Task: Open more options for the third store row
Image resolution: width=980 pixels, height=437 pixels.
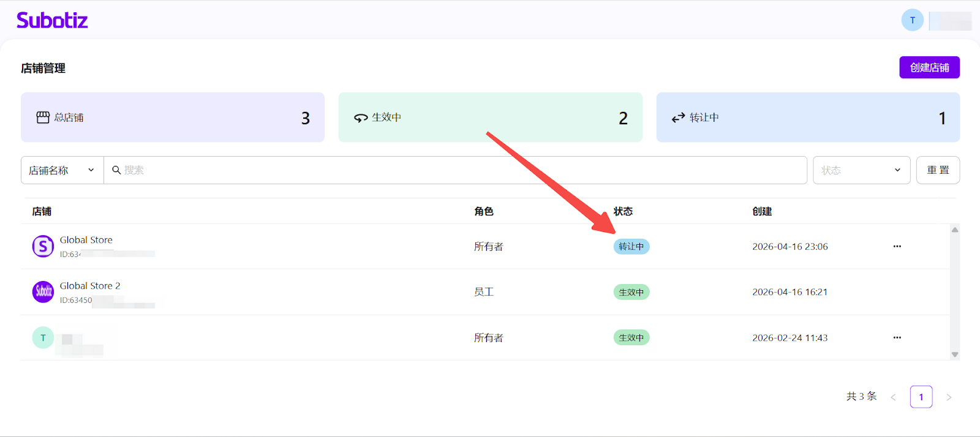Action: click(897, 338)
